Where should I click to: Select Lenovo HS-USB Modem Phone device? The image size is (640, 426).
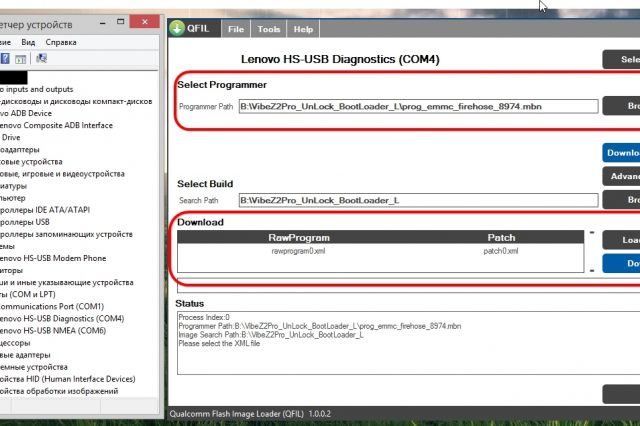tap(53, 258)
